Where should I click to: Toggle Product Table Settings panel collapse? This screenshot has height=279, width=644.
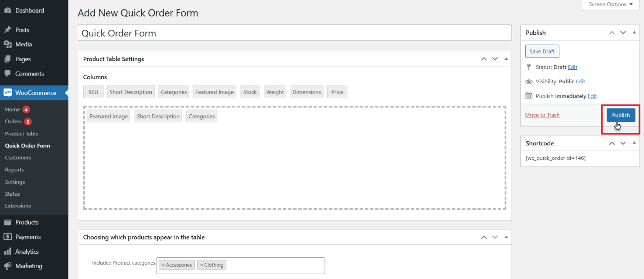(506, 59)
